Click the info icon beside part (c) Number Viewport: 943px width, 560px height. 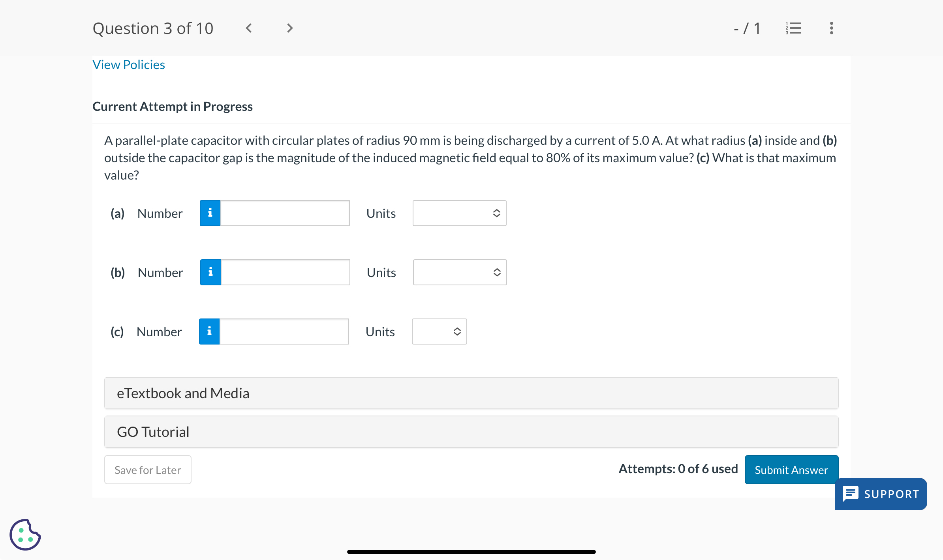(209, 332)
